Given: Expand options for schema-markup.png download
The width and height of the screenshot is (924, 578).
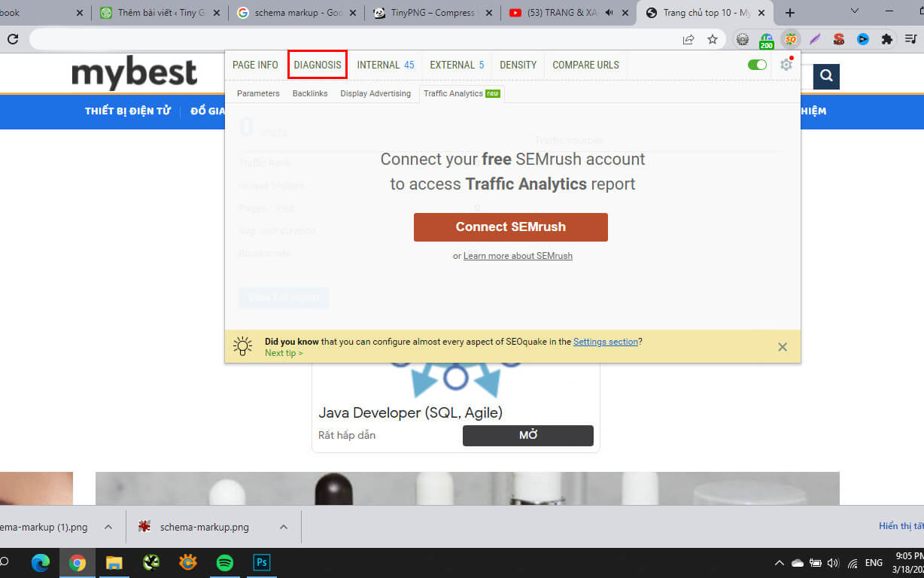Looking at the screenshot, I should click(284, 527).
